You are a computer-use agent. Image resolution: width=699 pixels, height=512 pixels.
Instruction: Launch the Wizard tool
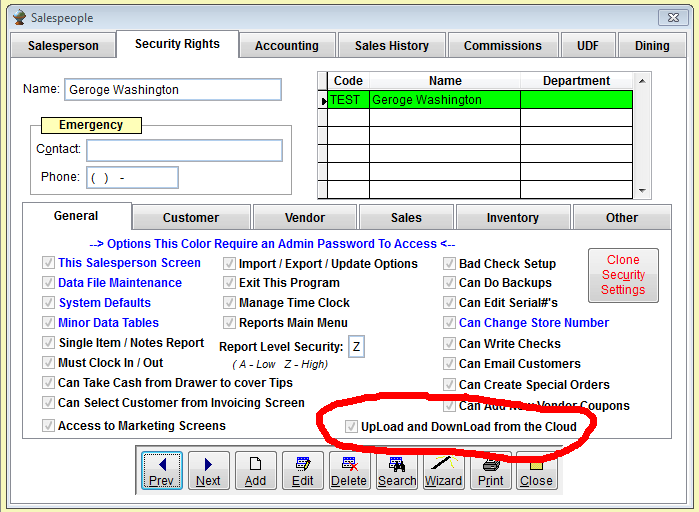click(x=443, y=470)
